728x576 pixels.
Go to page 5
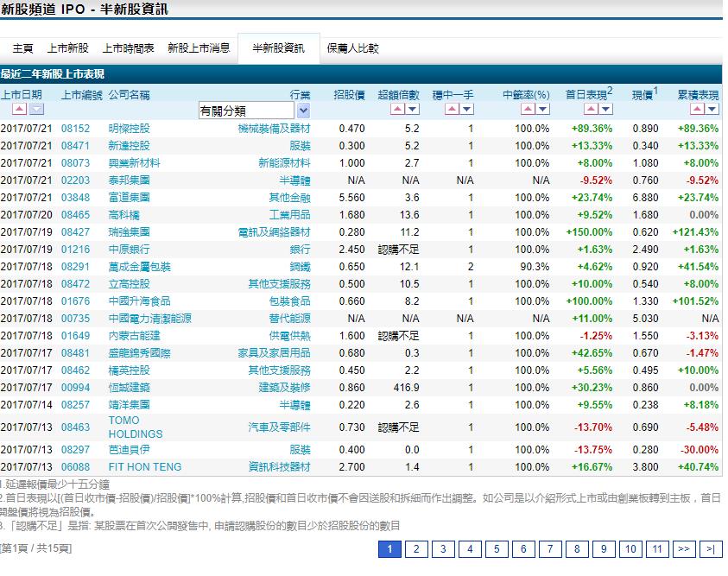coord(497,549)
